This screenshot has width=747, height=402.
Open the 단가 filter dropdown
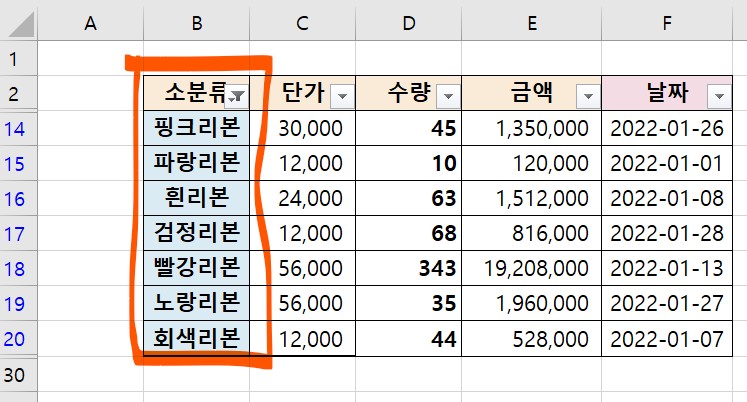click(342, 97)
